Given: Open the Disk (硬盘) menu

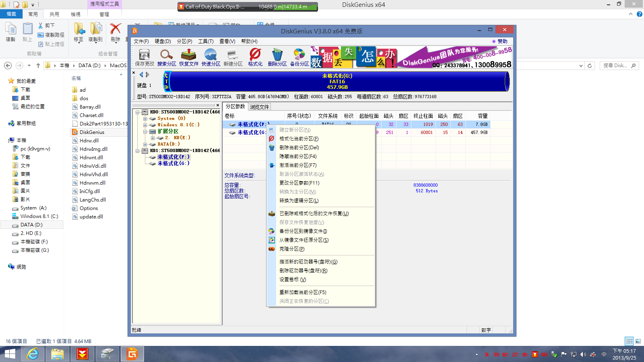Looking at the screenshot, I should 163,41.
